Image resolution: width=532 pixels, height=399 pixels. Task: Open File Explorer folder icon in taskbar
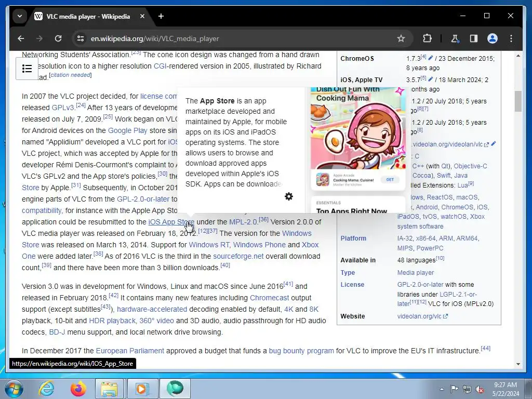[109, 389]
